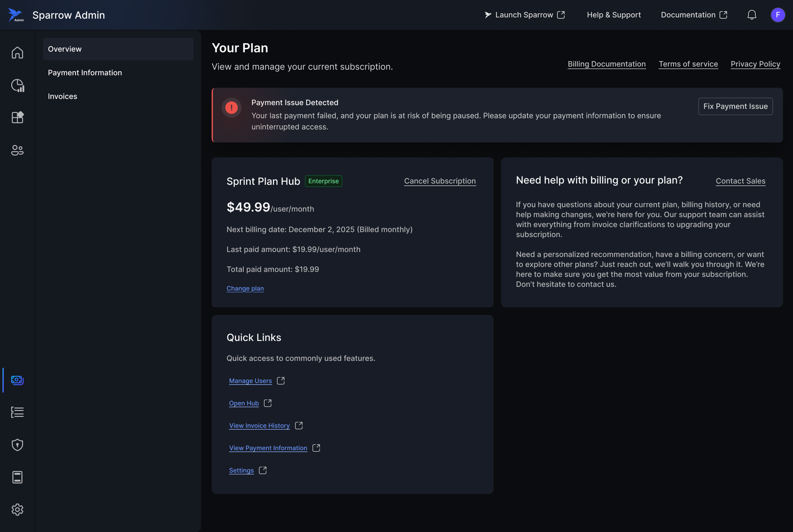Open the device/tablet sidebar icon
The height and width of the screenshot is (532, 793).
tap(17, 477)
